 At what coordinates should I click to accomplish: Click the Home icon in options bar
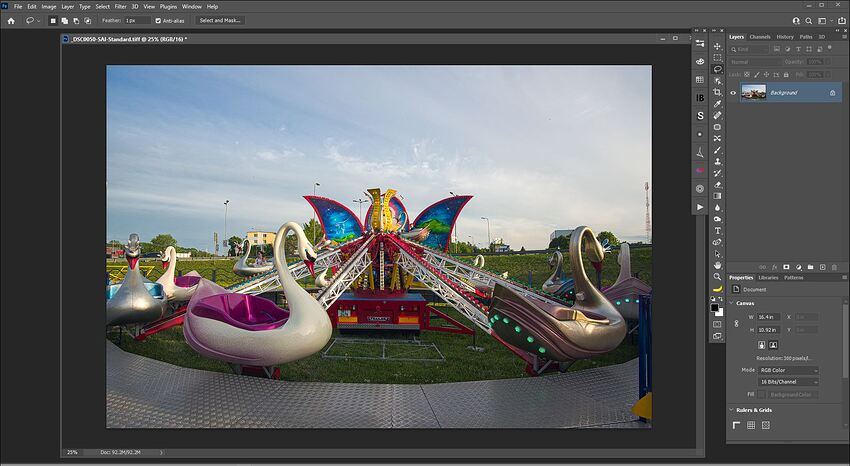[11, 20]
